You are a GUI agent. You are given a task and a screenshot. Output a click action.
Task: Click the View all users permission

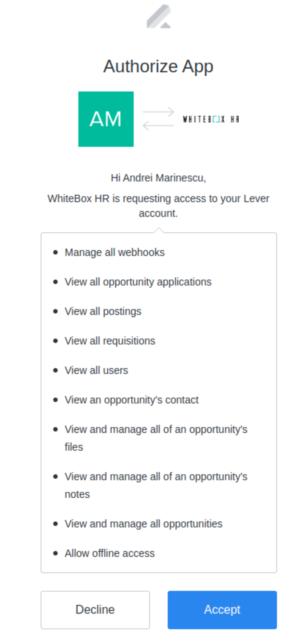tap(96, 370)
